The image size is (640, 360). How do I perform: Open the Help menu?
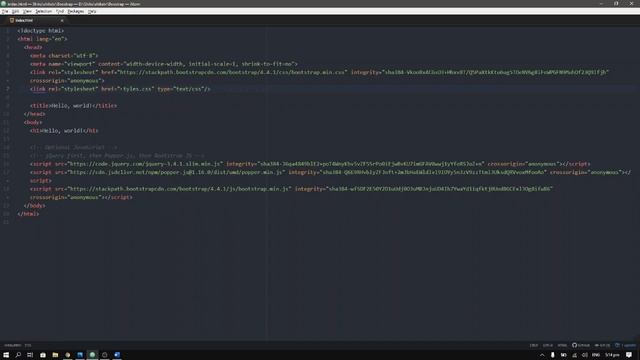(x=92, y=11)
